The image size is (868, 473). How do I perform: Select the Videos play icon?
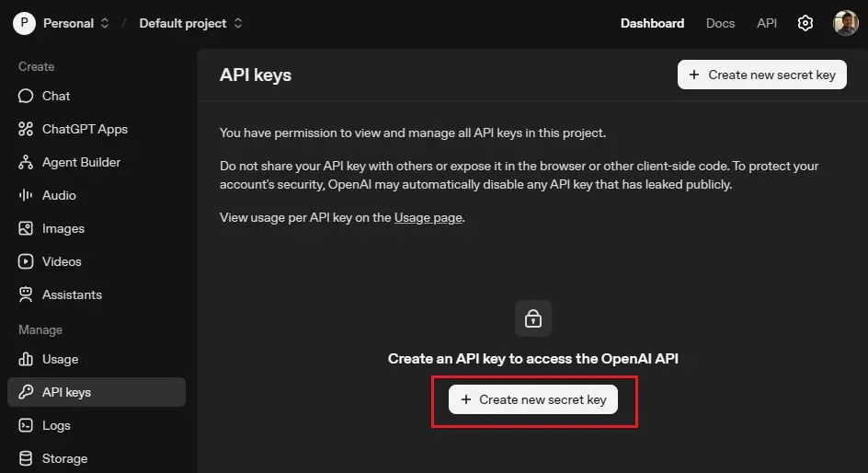click(x=26, y=261)
